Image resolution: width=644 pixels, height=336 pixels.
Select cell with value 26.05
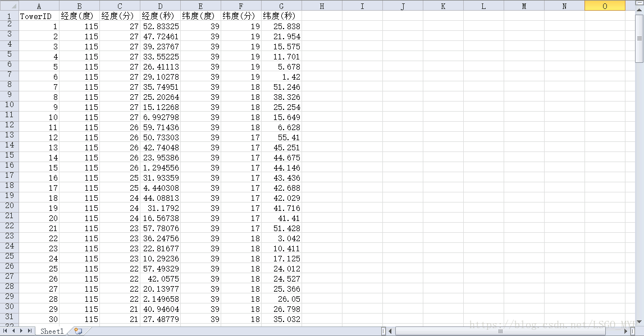(x=281, y=299)
